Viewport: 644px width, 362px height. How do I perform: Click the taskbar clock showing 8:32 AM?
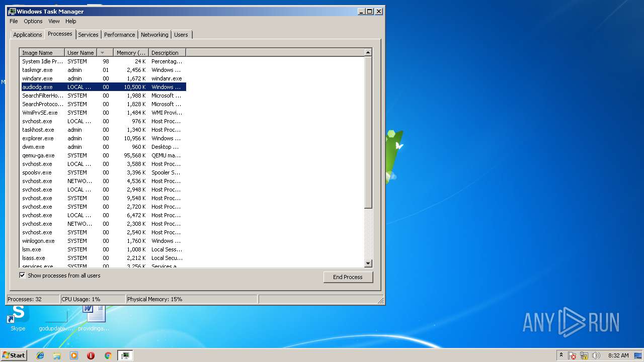click(x=618, y=355)
